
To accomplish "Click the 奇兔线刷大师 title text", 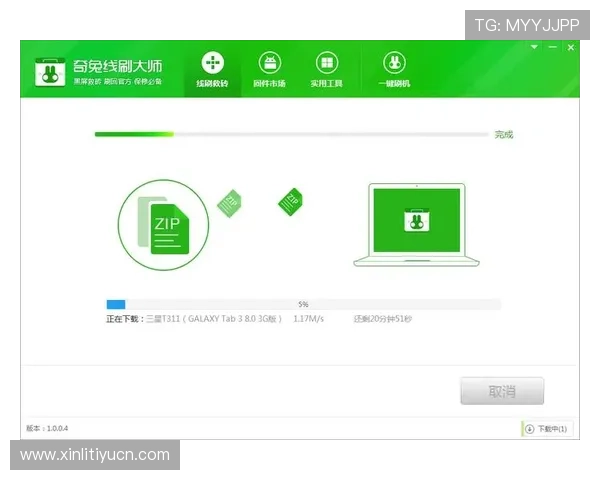I will click(117, 66).
